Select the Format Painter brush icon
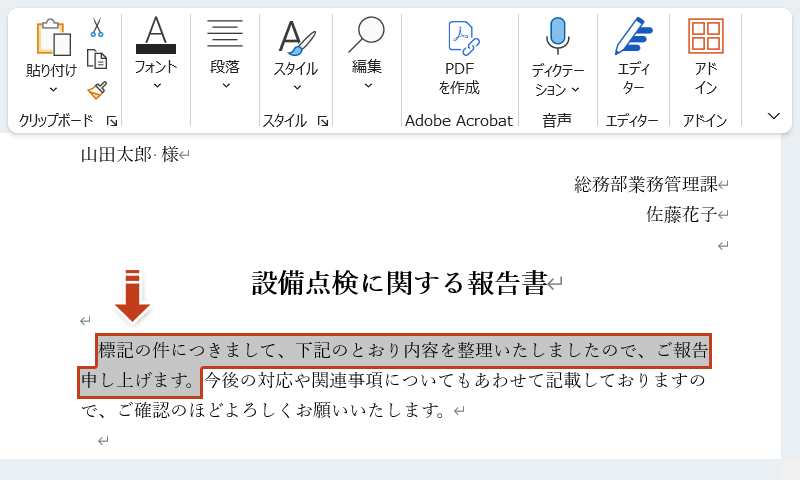 pyautogui.click(x=97, y=90)
